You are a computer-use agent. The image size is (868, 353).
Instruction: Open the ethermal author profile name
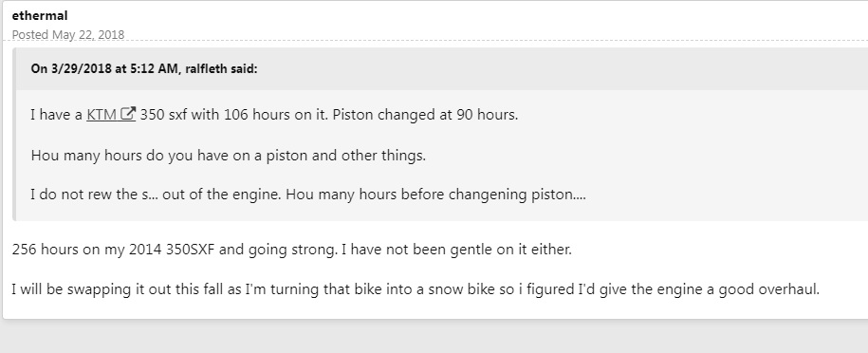tap(40, 15)
